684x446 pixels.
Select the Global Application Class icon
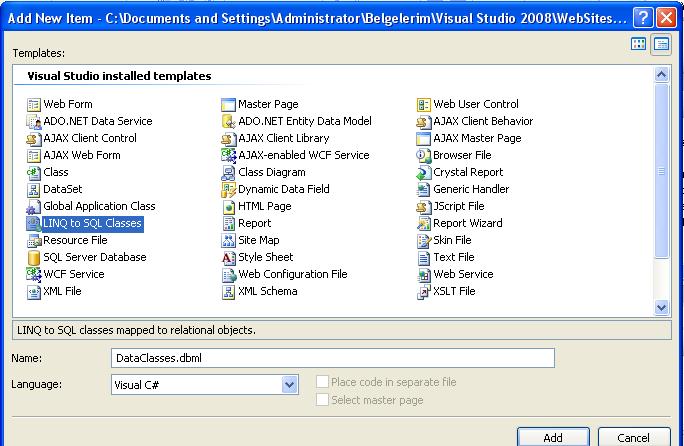point(34,207)
